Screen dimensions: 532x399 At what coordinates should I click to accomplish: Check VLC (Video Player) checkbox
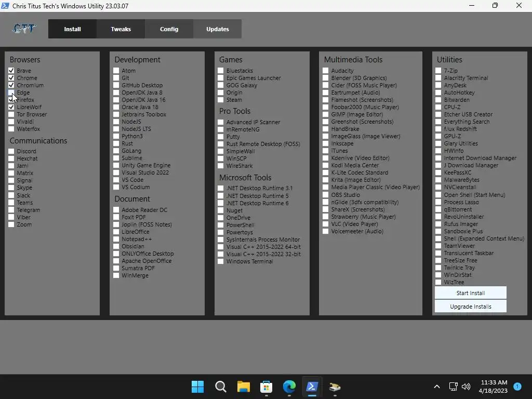[325, 224]
